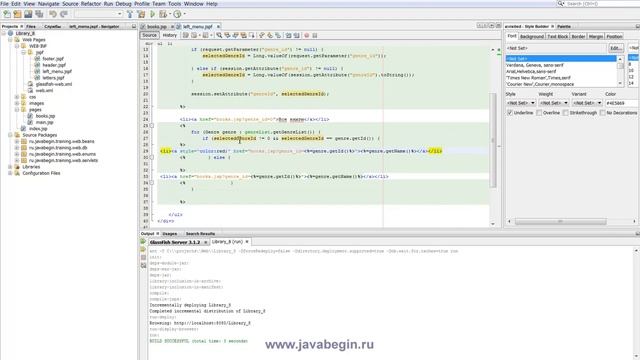The height and width of the screenshot is (360, 640).
Task: Open the Palette tab
Action: pos(564,27)
